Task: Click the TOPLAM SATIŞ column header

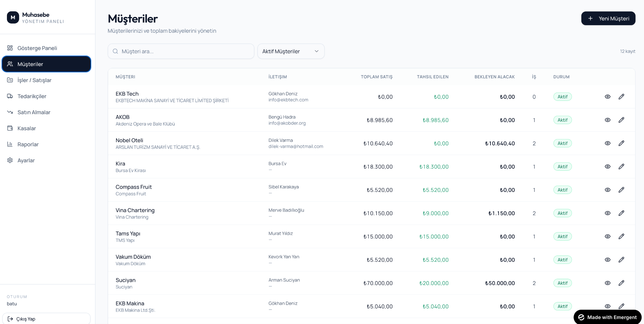Action: (377, 77)
